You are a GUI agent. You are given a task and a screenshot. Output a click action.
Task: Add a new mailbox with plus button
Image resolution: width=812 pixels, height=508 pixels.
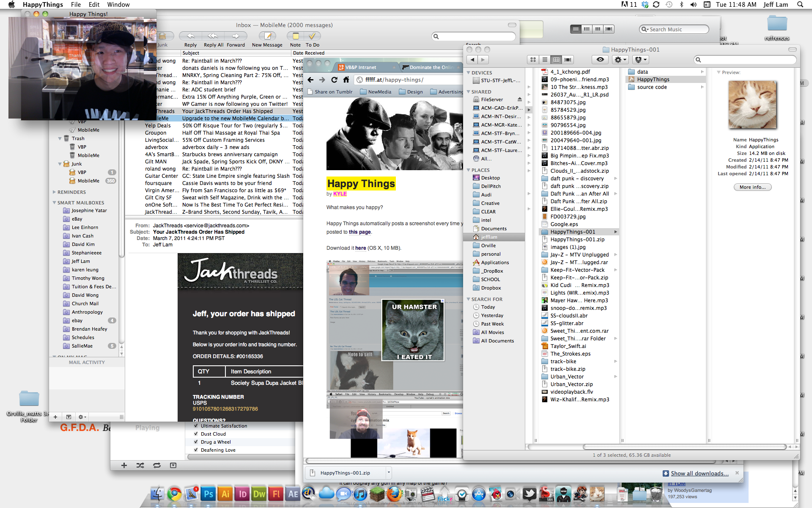click(55, 417)
